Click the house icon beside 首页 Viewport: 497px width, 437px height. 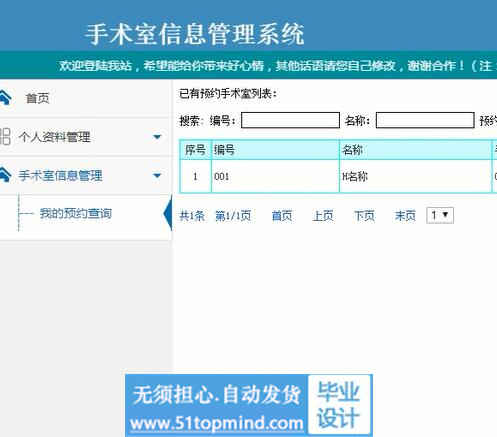pyautogui.click(x=5, y=97)
